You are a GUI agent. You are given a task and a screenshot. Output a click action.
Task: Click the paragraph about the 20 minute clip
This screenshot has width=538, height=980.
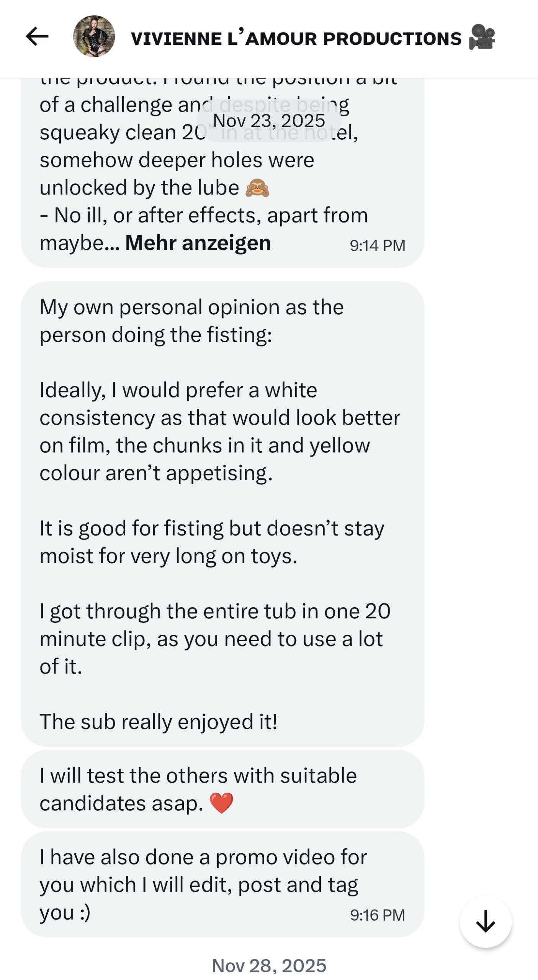click(x=214, y=639)
